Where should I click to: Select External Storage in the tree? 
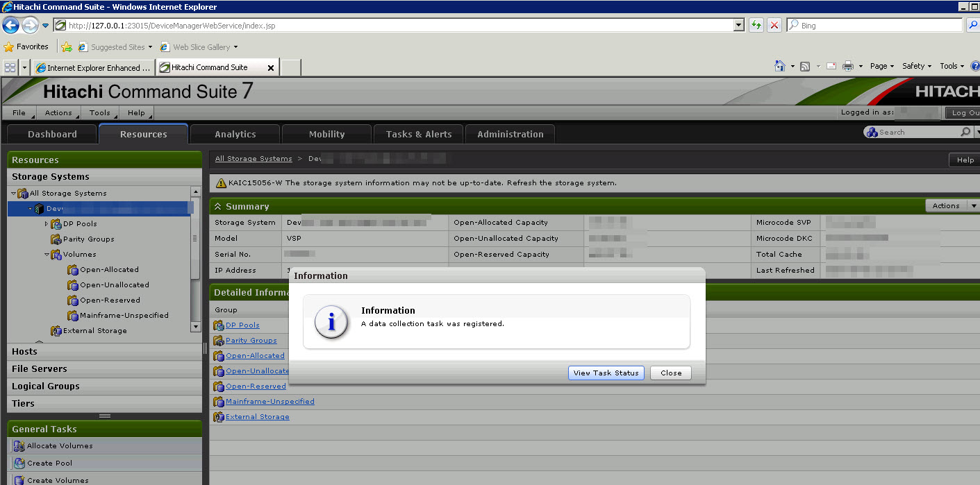click(x=94, y=331)
